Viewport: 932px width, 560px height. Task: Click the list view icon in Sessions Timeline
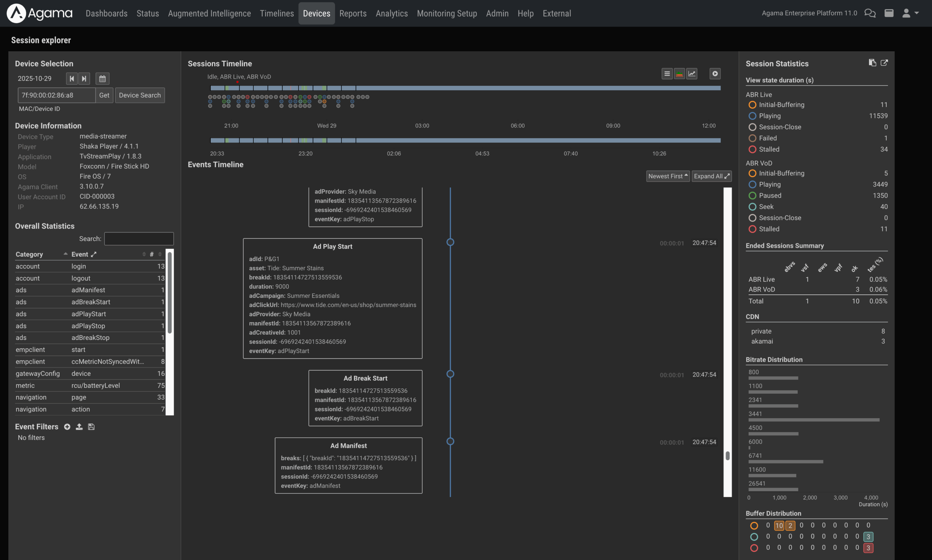coord(667,74)
